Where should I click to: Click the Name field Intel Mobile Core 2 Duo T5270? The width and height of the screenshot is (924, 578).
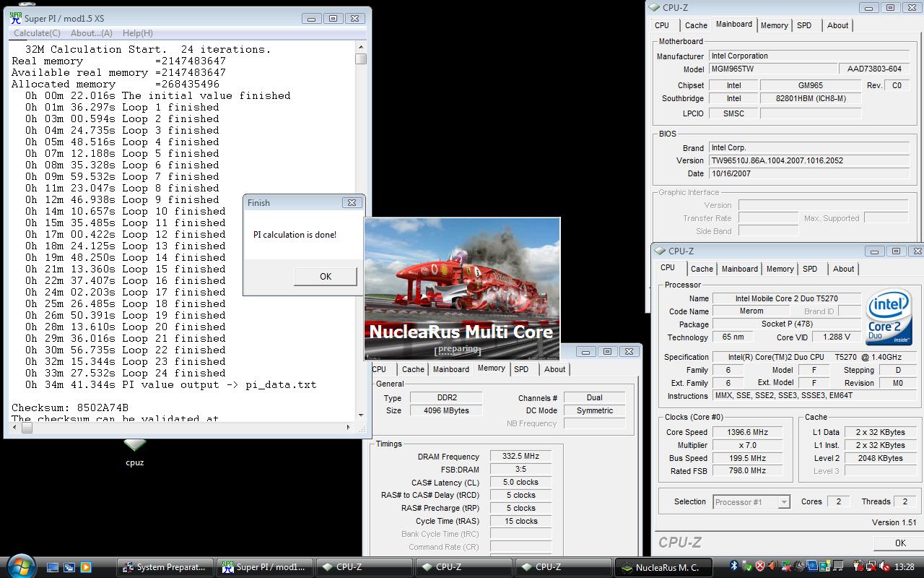tap(787, 298)
